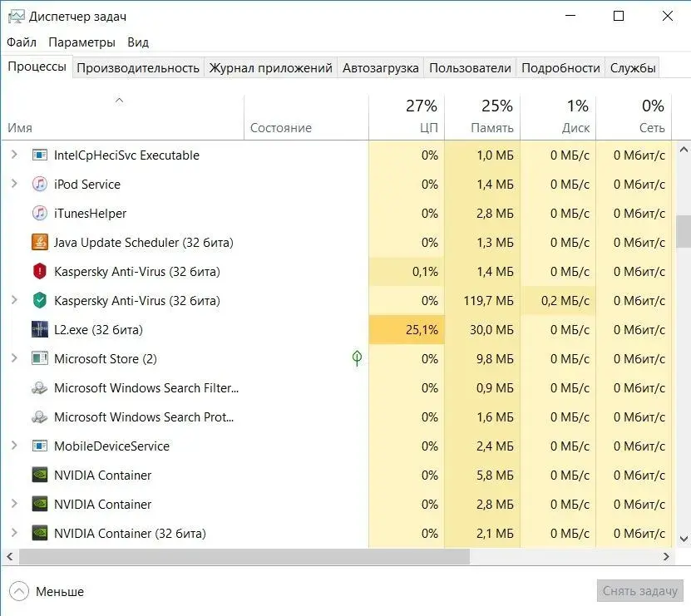This screenshot has height=616, width=691.
Task: Open the Параметры menu
Action: coord(82,42)
